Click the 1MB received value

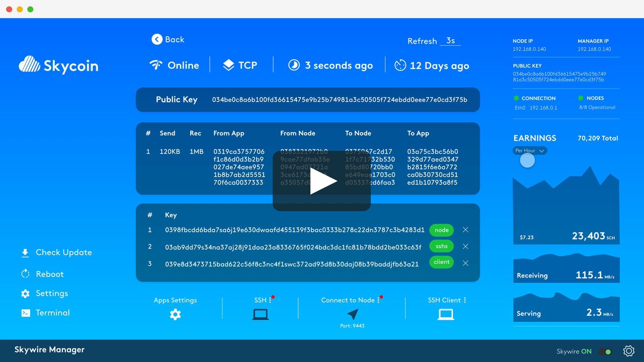197,151
